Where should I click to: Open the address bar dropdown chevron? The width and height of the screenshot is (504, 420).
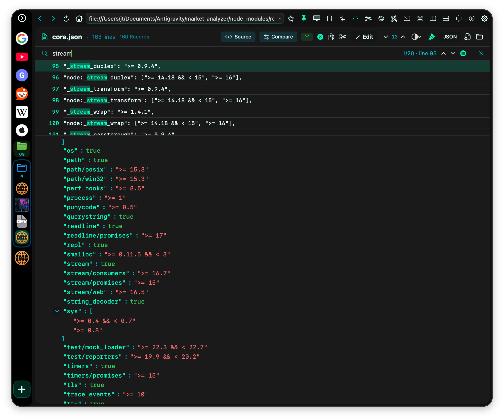[280, 18]
